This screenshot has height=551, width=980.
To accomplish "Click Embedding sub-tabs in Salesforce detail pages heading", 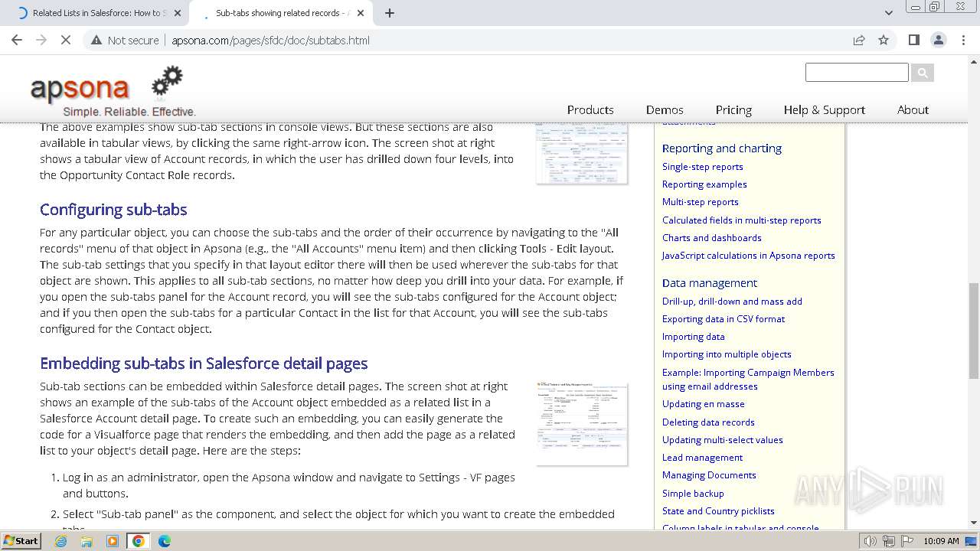I will coord(204,364).
